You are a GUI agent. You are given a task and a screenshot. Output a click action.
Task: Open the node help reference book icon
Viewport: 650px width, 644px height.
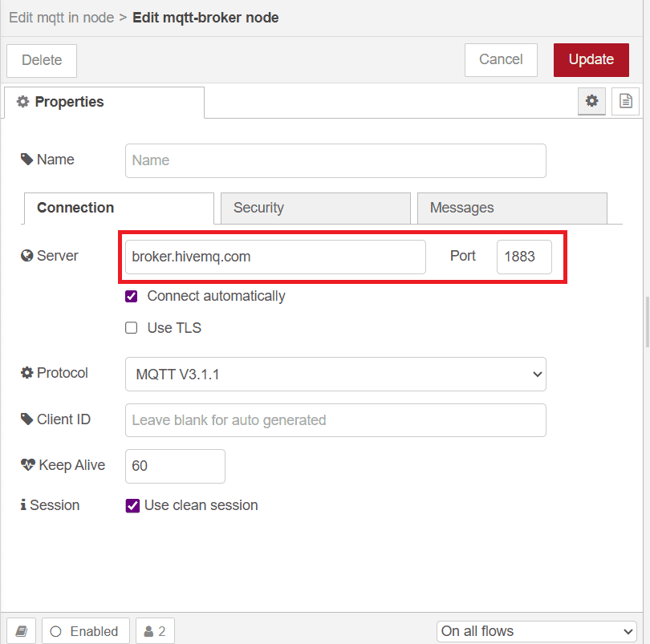tap(21, 630)
